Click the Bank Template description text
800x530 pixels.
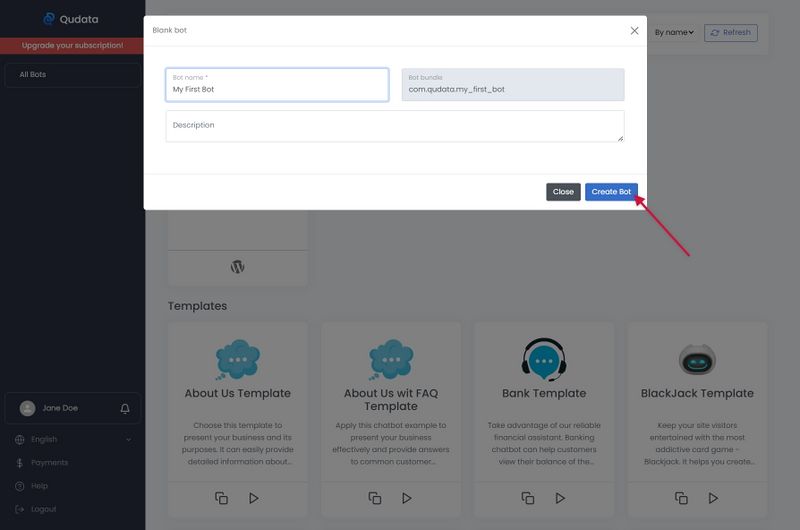click(x=544, y=443)
